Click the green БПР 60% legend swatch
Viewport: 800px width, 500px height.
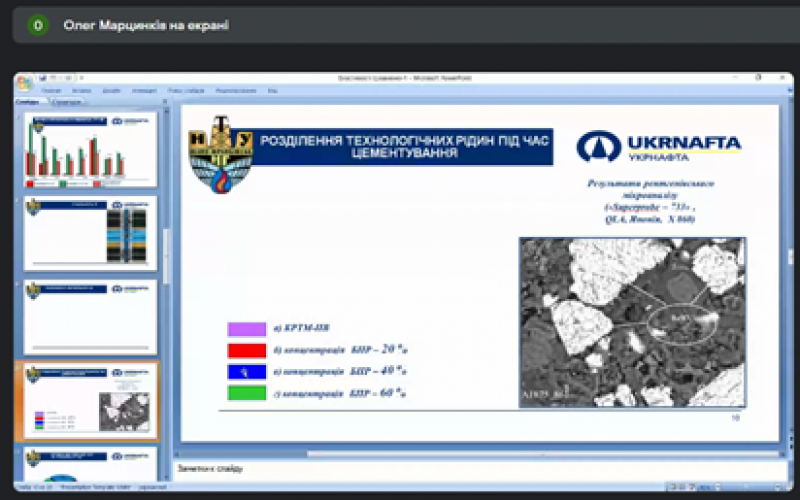point(247,393)
